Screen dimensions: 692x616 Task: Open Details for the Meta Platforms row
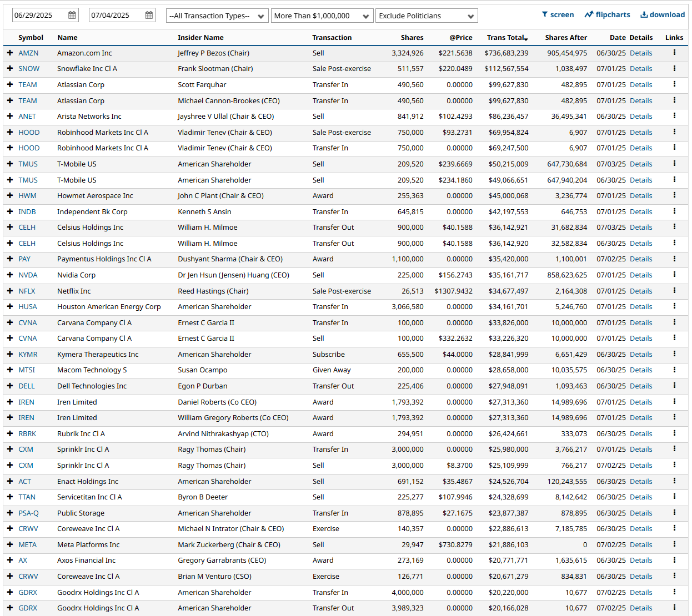pyautogui.click(x=641, y=545)
